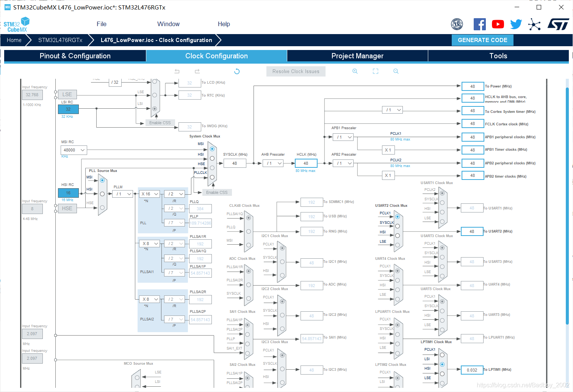Click the ST community network icon

[x=534, y=24]
